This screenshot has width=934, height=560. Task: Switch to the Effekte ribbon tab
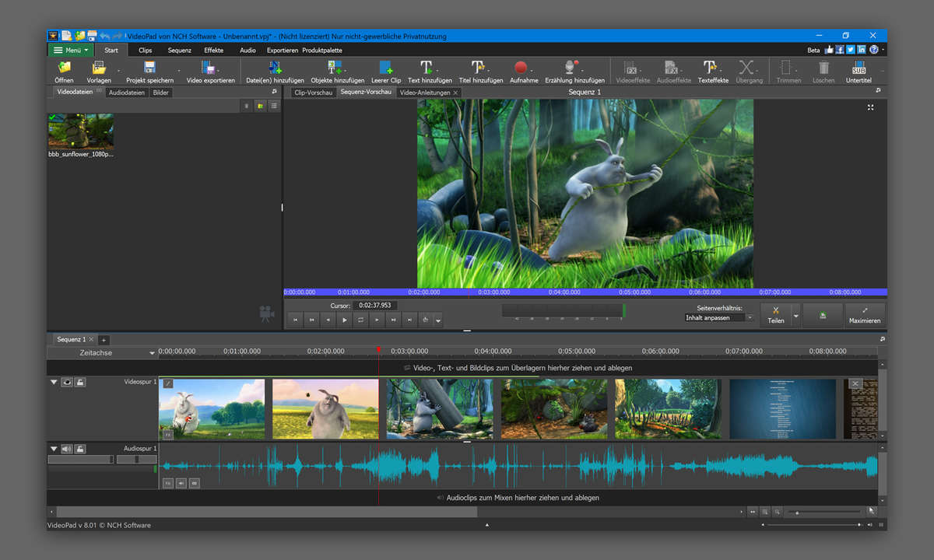[x=214, y=50]
